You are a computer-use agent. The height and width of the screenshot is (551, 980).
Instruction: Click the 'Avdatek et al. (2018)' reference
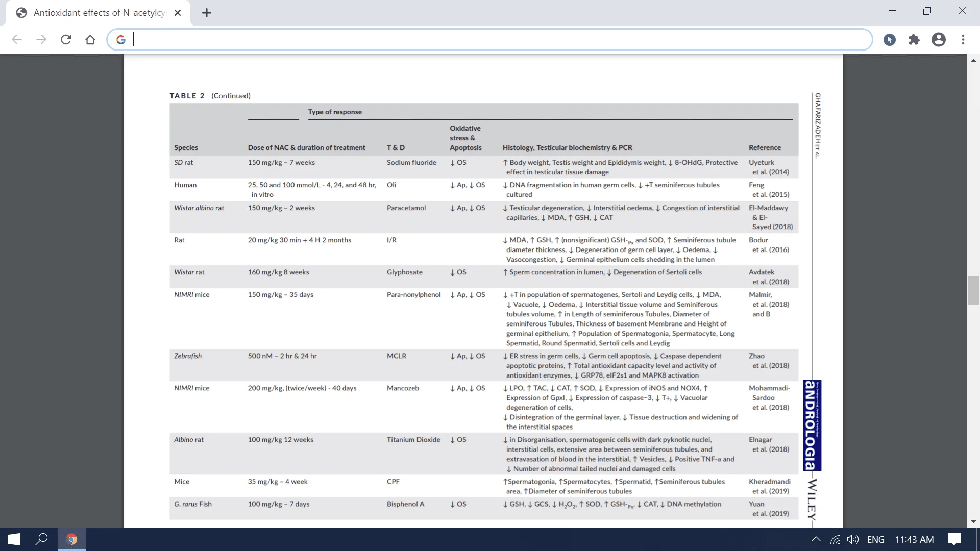(769, 277)
